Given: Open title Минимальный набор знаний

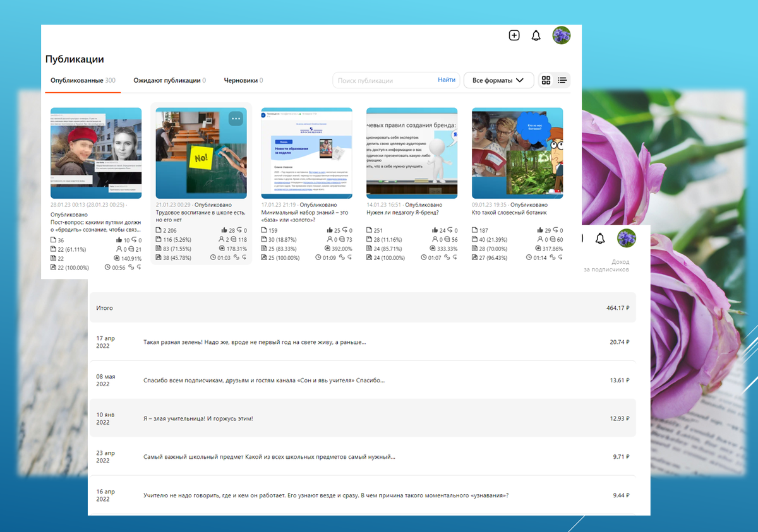Looking at the screenshot, I should click(305, 217).
